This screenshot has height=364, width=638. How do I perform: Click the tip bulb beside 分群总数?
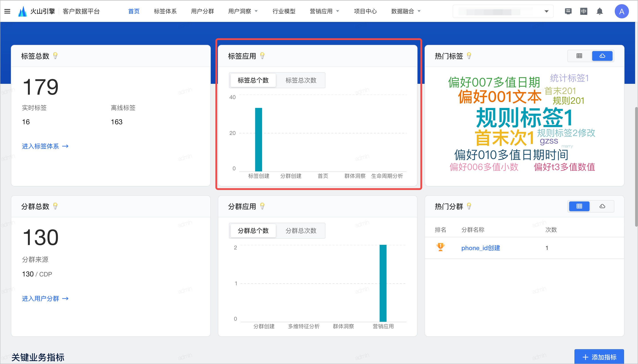(x=55, y=206)
